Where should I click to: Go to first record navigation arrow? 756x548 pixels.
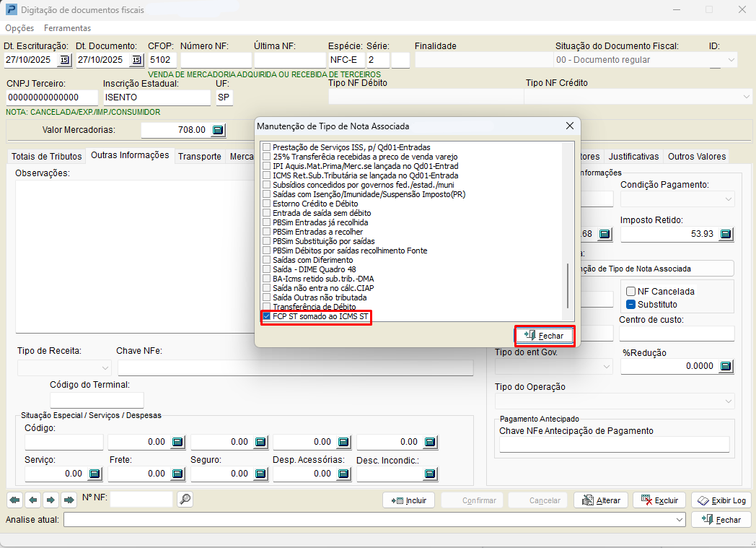14,500
